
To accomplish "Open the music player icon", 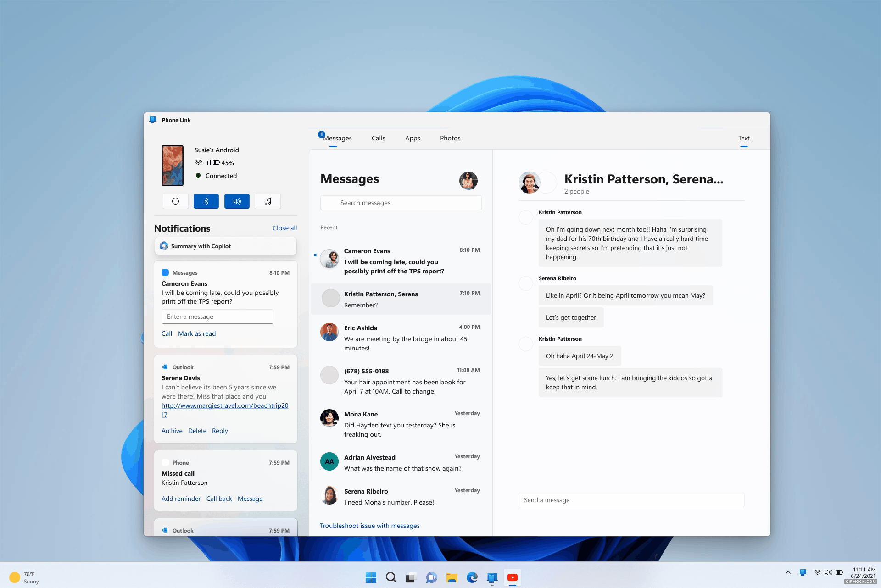I will pyautogui.click(x=268, y=201).
